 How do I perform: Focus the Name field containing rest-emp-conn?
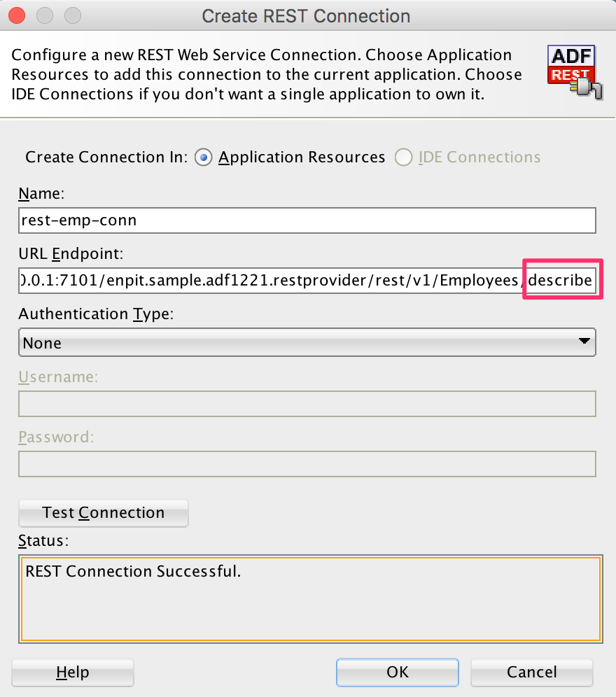click(307, 220)
